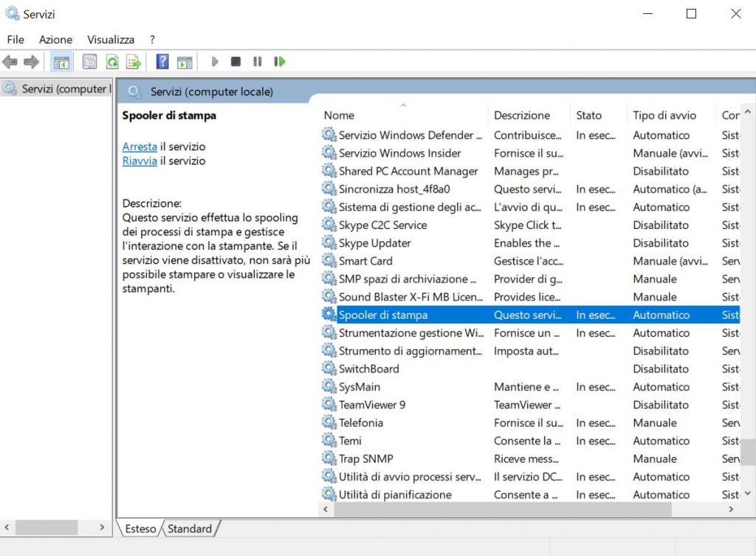Select the Sound Blaster X-Fi MB Licen... name
The width and height of the screenshot is (756, 556).
[x=410, y=297]
